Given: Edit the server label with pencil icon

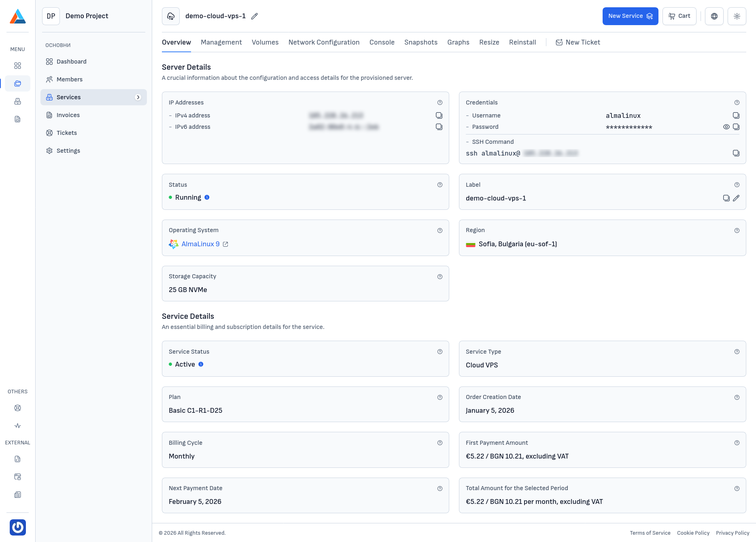Looking at the screenshot, I should [x=736, y=198].
